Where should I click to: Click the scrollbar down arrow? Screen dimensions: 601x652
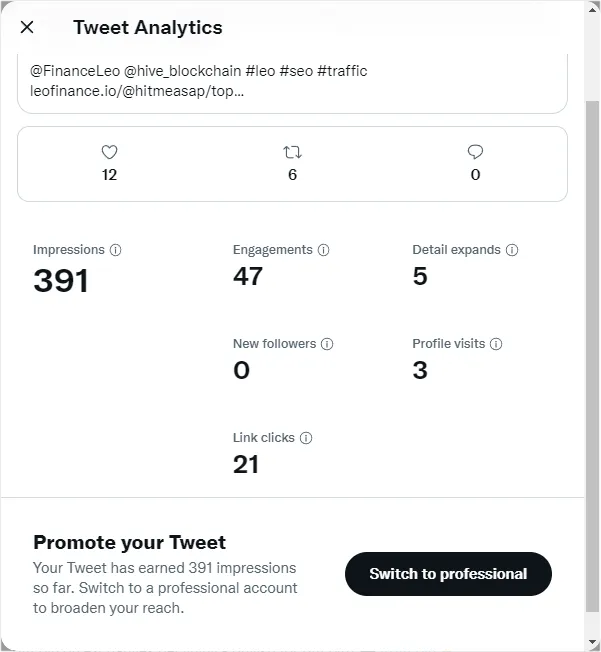(593, 643)
